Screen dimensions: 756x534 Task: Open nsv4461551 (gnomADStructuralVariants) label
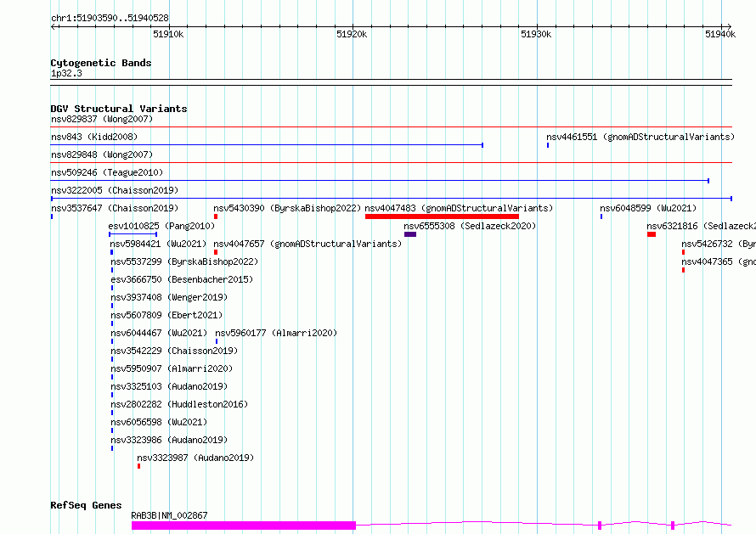[640, 137]
